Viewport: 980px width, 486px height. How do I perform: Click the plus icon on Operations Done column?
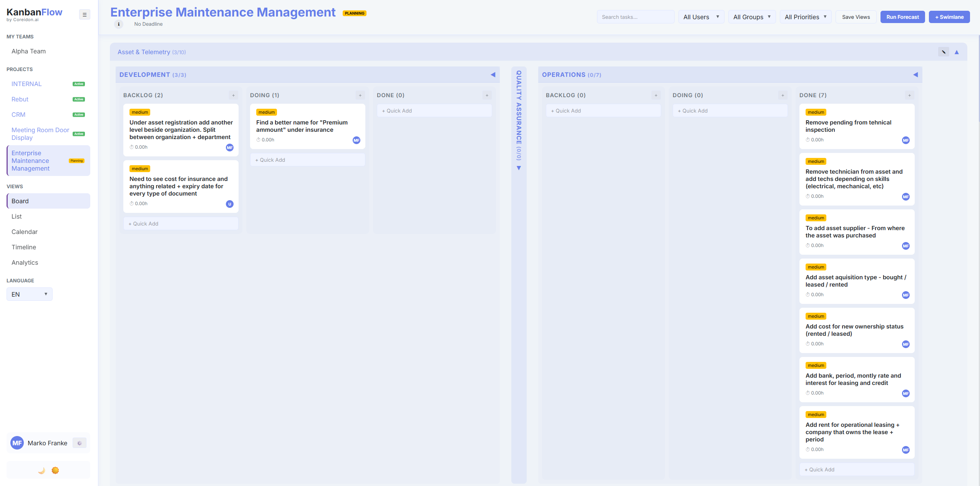[x=909, y=95]
